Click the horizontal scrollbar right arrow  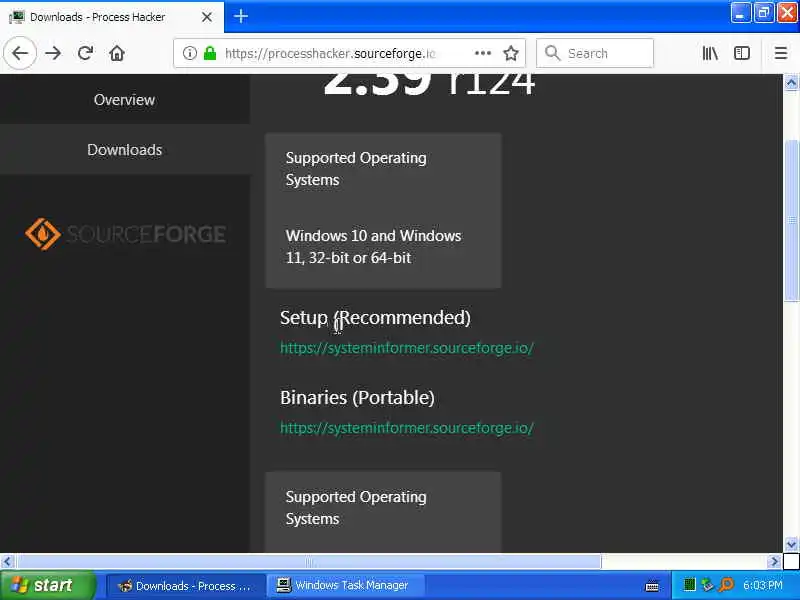[x=774, y=561]
